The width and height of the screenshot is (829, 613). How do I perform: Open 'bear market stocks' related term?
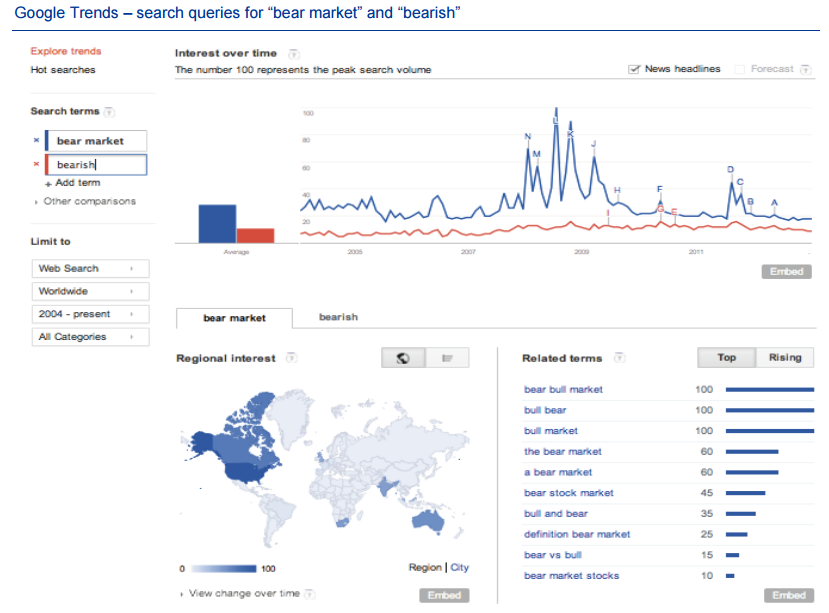pyautogui.click(x=571, y=575)
